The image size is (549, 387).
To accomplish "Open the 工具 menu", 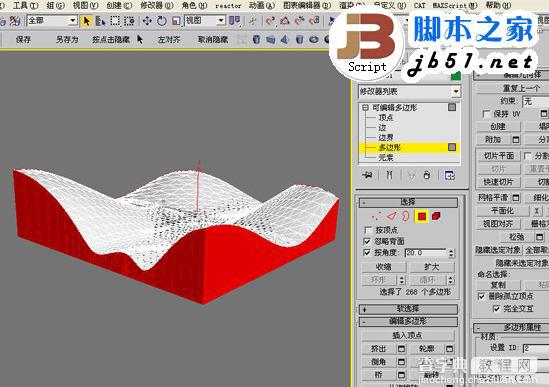I will pos(25,5).
